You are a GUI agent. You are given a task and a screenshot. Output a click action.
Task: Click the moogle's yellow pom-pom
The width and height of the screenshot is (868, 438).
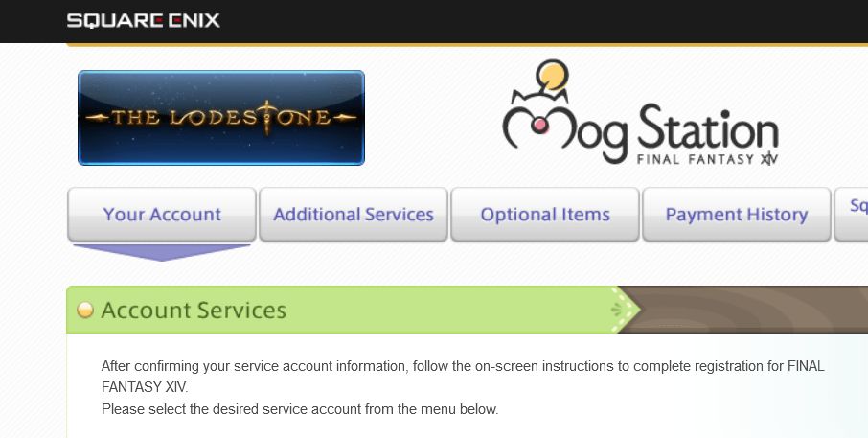click(551, 75)
